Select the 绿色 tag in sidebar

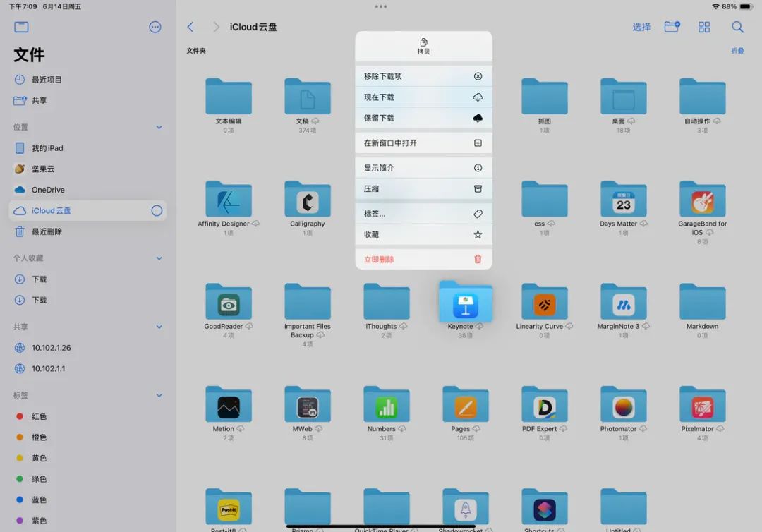click(39, 479)
